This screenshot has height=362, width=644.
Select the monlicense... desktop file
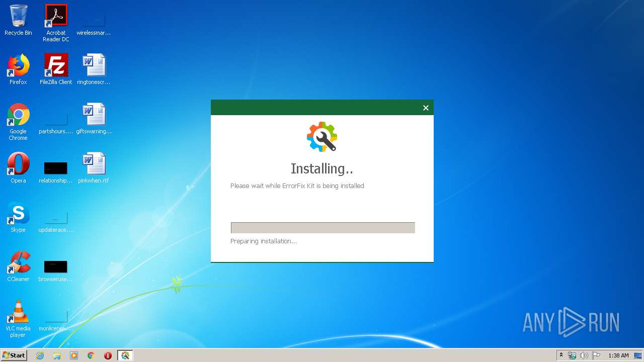(56, 321)
